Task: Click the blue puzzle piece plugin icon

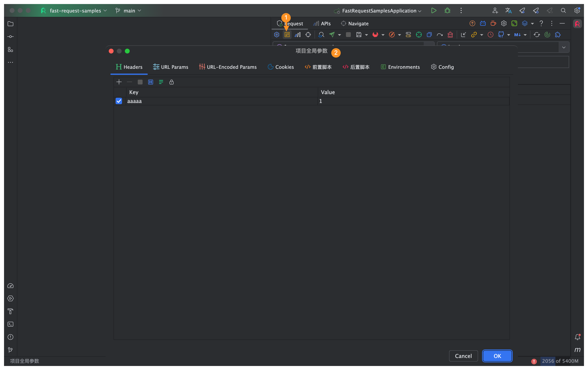Action: pos(557,35)
